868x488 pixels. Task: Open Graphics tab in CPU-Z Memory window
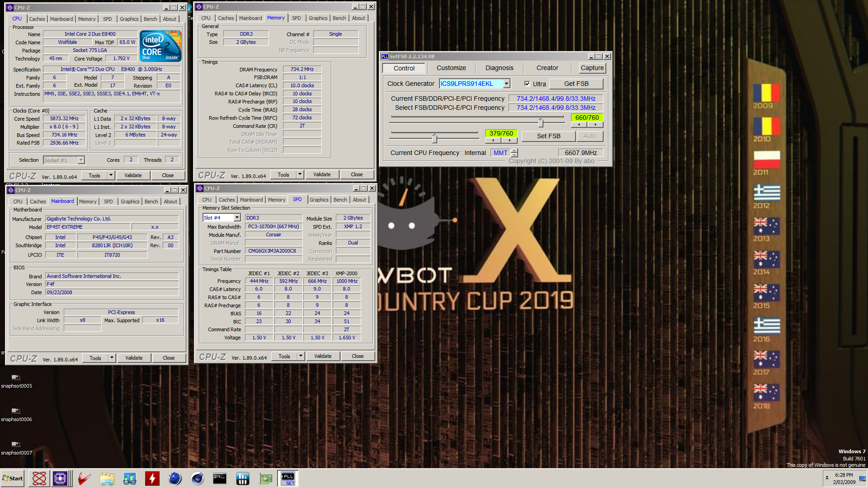(318, 18)
